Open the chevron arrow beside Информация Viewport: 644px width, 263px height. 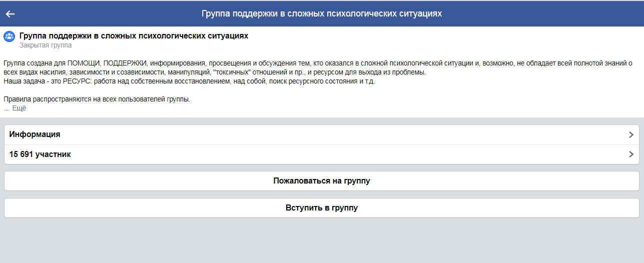click(x=631, y=134)
